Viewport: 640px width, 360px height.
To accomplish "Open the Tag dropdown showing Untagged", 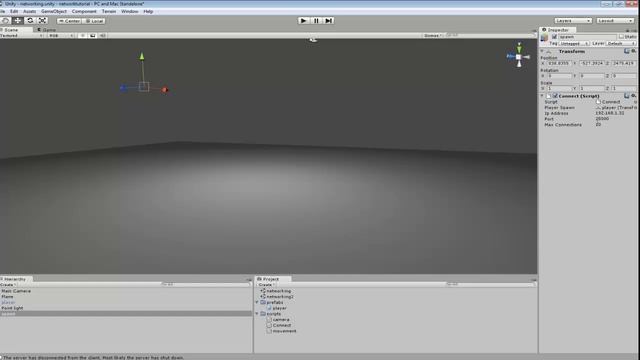I will point(574,43).
